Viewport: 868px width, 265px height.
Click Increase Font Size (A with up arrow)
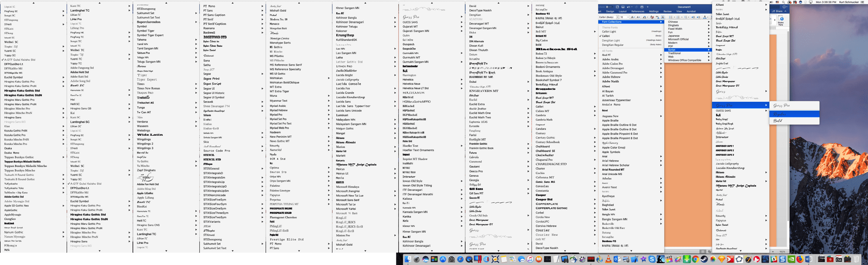(x=633, y=17)
